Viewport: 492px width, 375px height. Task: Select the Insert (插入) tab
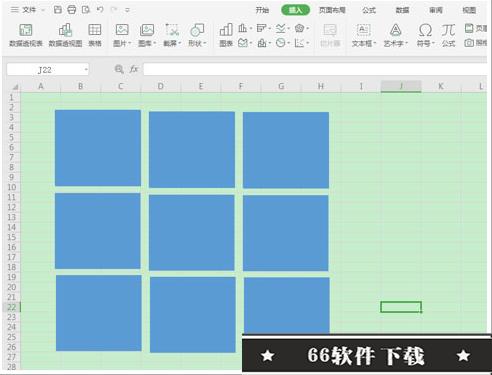click(295, 10)
